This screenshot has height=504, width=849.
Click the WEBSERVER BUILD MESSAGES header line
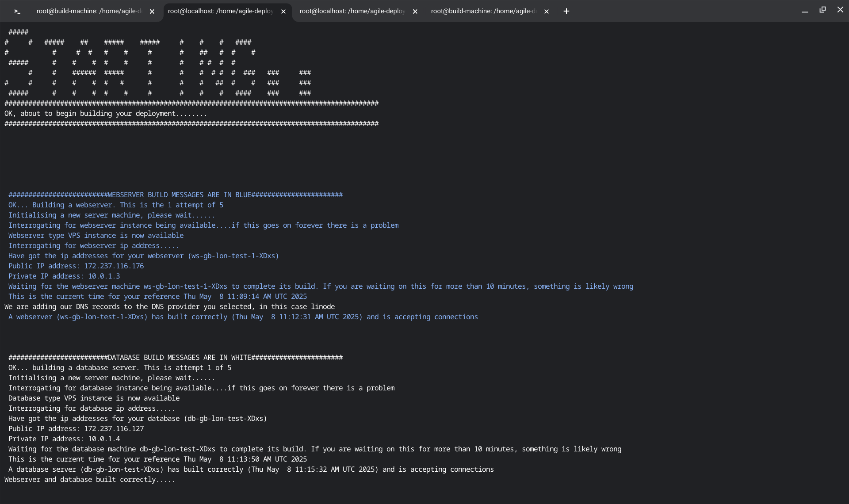click(x=175, y=195)
